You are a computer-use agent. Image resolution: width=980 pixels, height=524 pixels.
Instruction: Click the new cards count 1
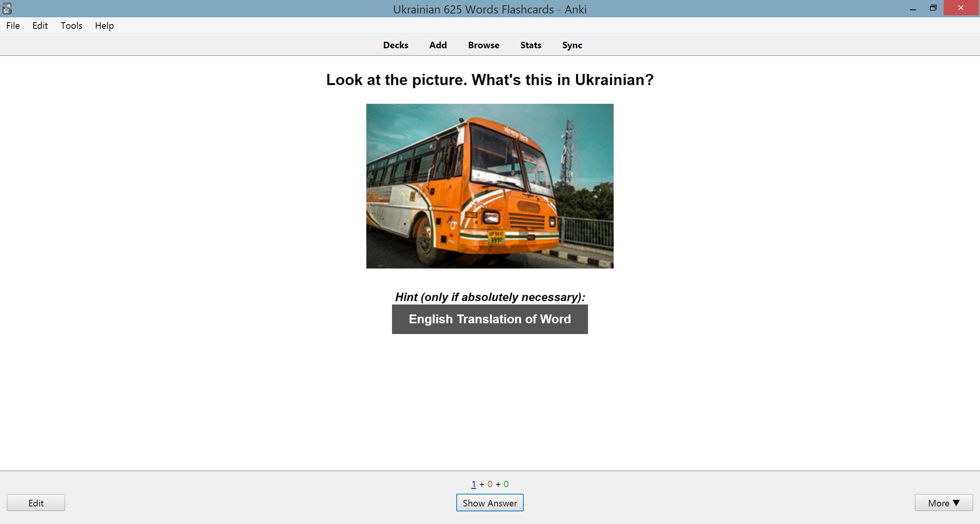coord(474,484)
